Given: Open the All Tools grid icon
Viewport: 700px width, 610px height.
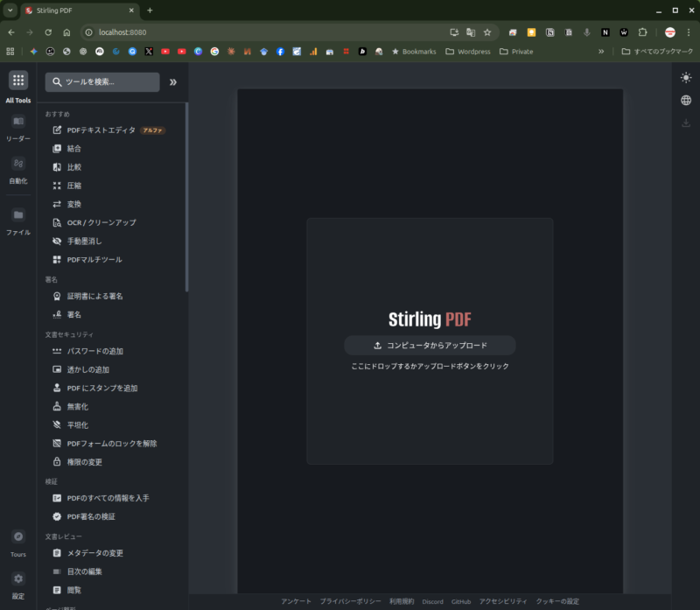Looking at the screenshot, I should pos(18,81).
